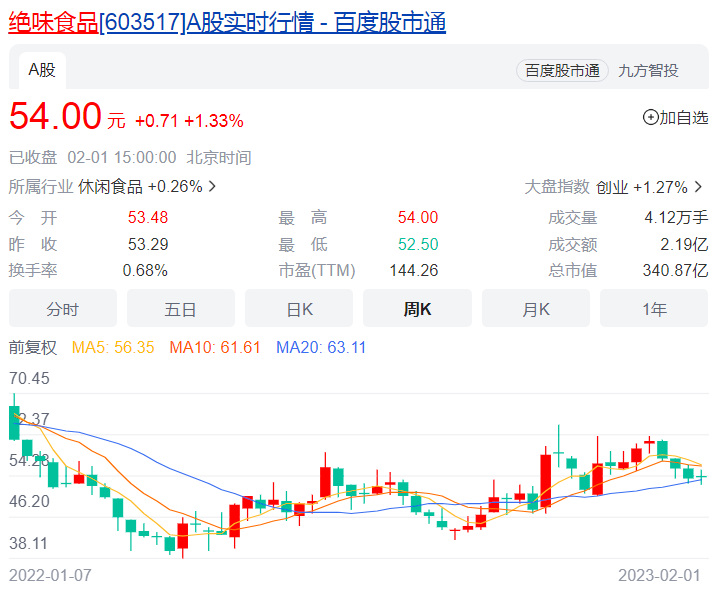Open the 创业 index chevron

coord(698,187)
